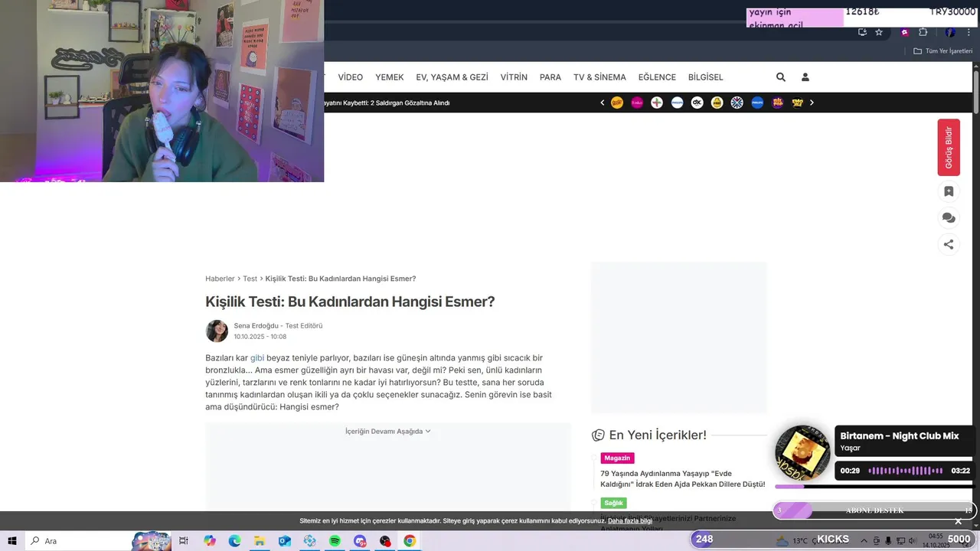Image resolution: width=980 pixels, height=551 pixels.
Task: Follow the Haberler breadcrumb link
Action: point(220,279)
